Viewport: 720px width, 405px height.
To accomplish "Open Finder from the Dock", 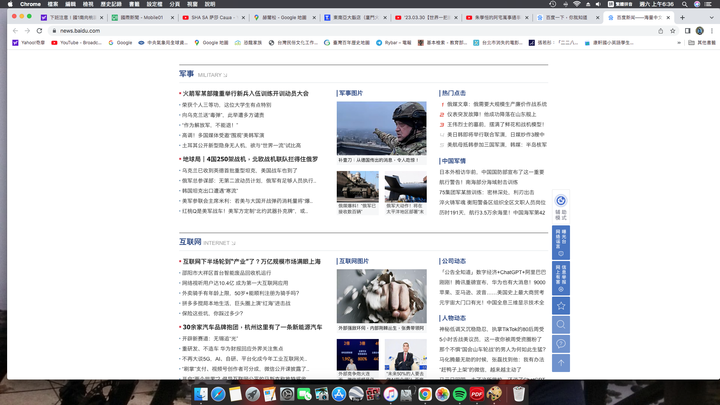I will 201,394.
